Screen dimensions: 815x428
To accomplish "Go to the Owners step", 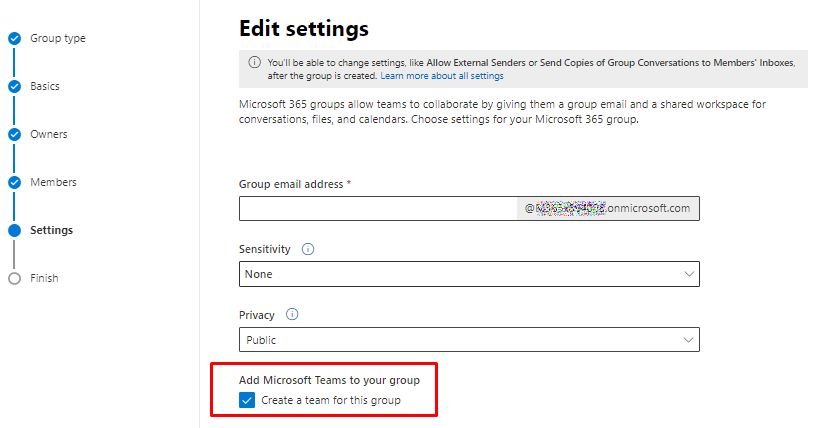I will click(x=49, y=134).
